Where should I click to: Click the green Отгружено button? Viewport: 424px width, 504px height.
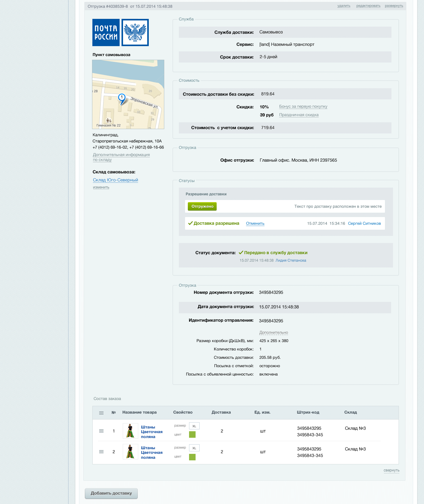click(x=202, y=206)
